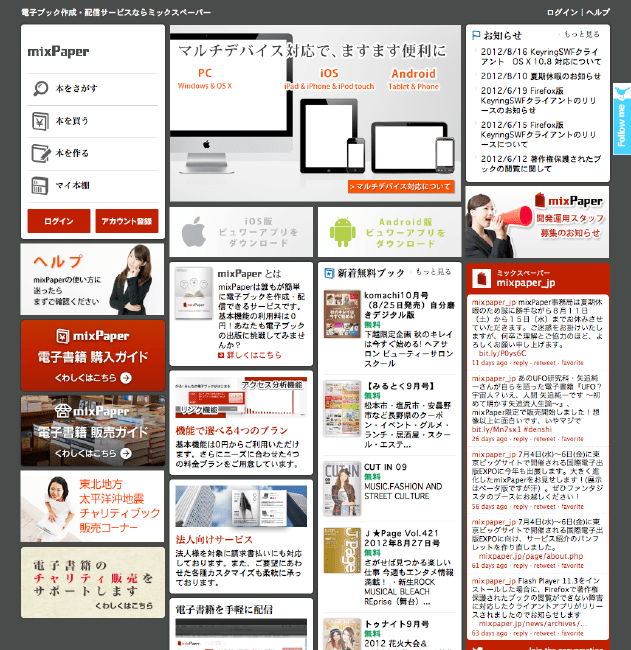
Task: Click 電子書籍を手軽に配信 heading
Action: [224, 609]
